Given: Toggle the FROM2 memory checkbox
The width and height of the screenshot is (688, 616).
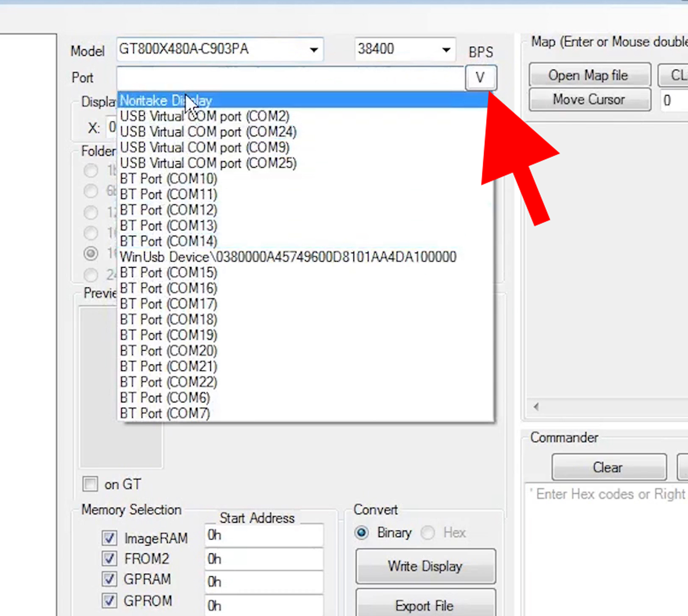Looking at the screenshot, I should click(109, 559).
